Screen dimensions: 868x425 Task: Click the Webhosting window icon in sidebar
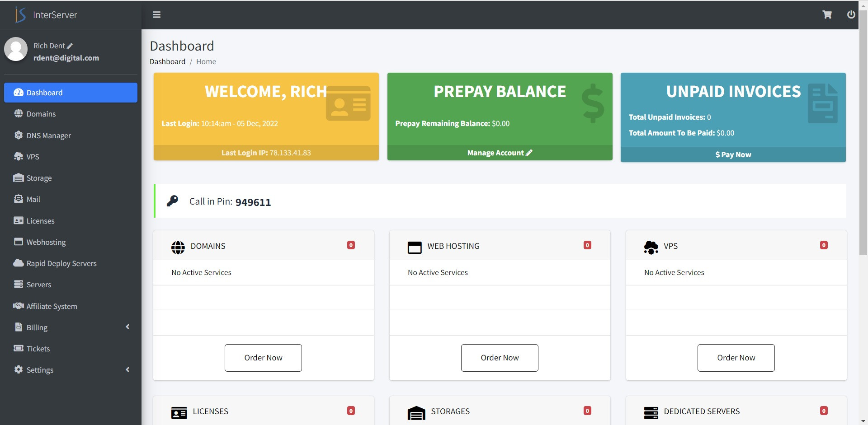[x=19, y=242]
